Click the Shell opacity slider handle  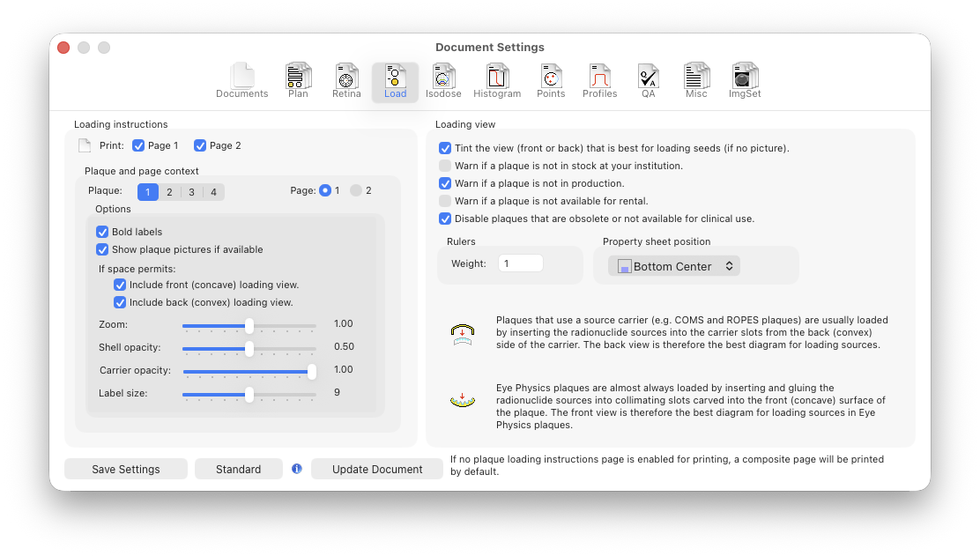point(249,348)
